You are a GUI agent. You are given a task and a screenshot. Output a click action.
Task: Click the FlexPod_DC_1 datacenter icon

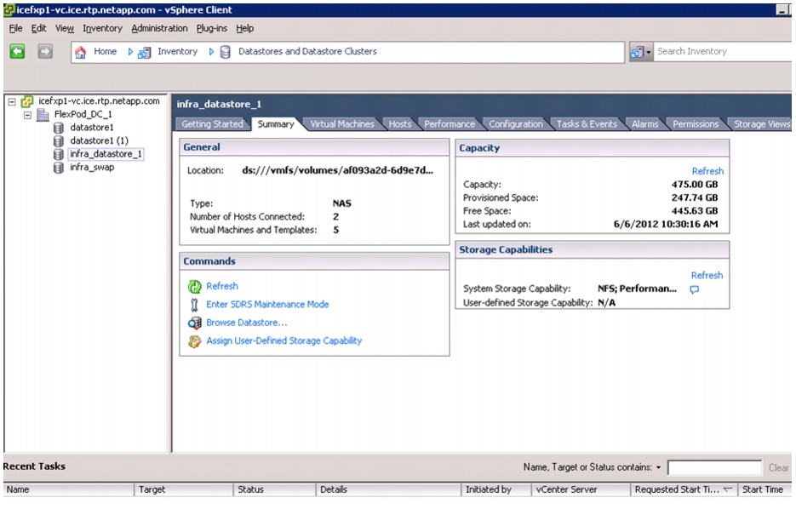43,115
